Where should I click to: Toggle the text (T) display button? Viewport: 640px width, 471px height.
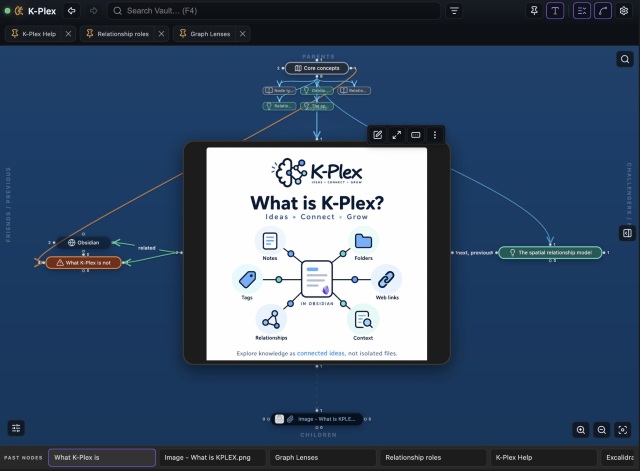pyautogui.click(x=555, y=11)
